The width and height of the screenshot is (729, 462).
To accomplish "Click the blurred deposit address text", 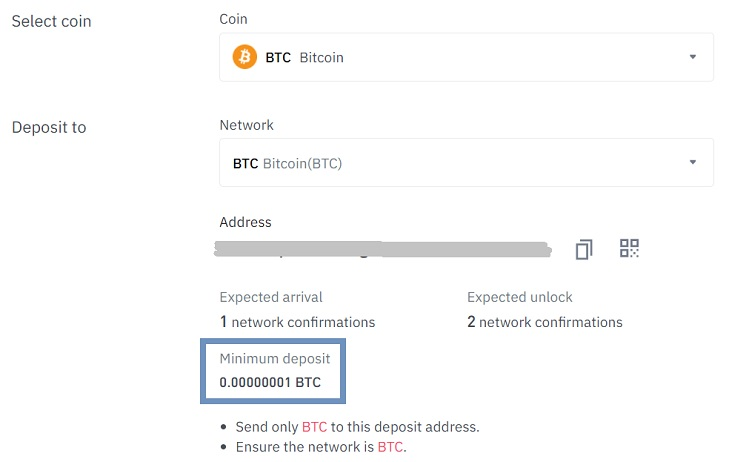I will pyautogui.click(x=385, y=249).
